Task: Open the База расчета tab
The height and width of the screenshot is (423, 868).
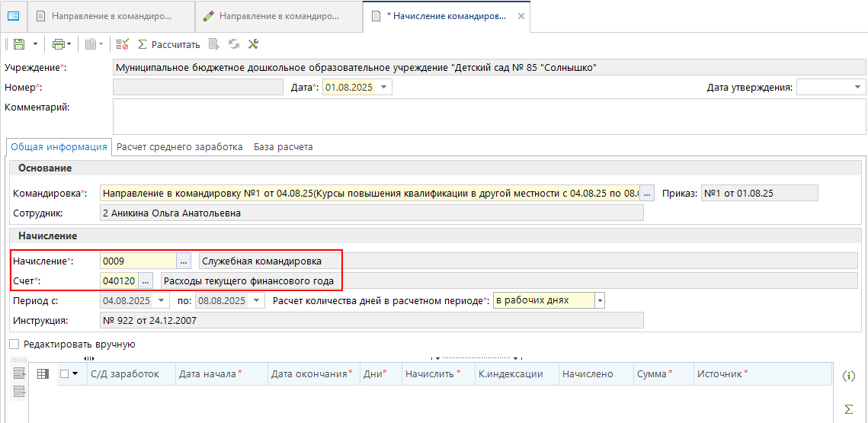Action: [283, 147]
